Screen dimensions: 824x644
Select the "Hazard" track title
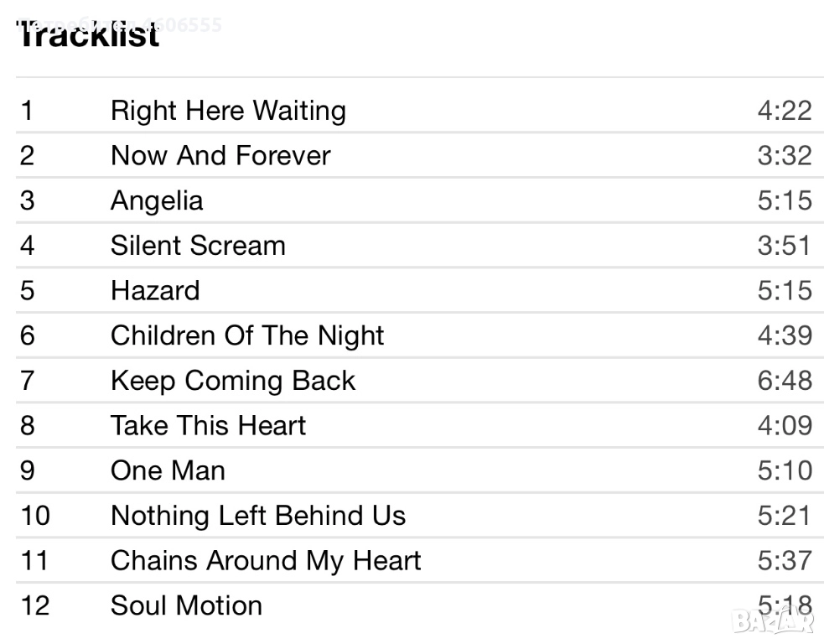155,291
